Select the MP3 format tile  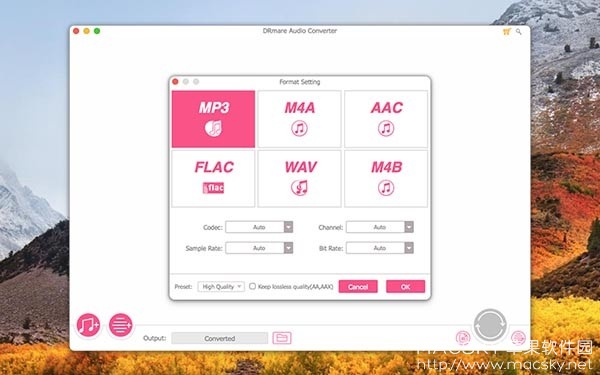[213, 119]
